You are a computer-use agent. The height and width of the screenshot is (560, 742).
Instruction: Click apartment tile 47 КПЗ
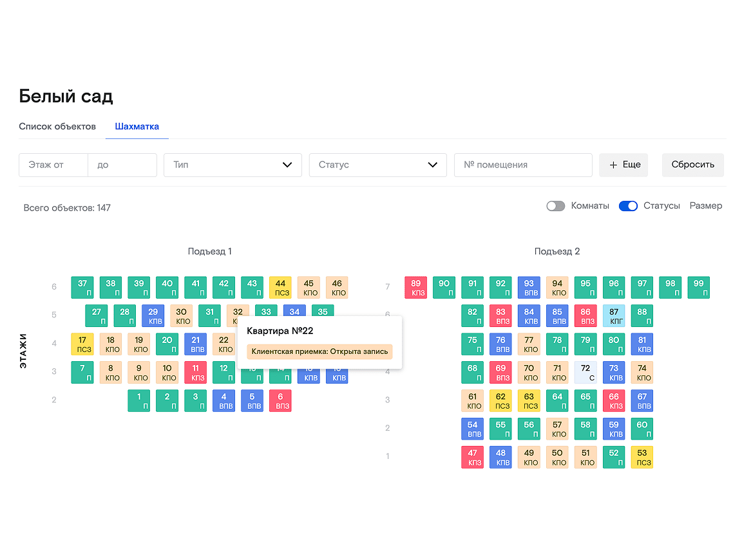pos(472,457)
